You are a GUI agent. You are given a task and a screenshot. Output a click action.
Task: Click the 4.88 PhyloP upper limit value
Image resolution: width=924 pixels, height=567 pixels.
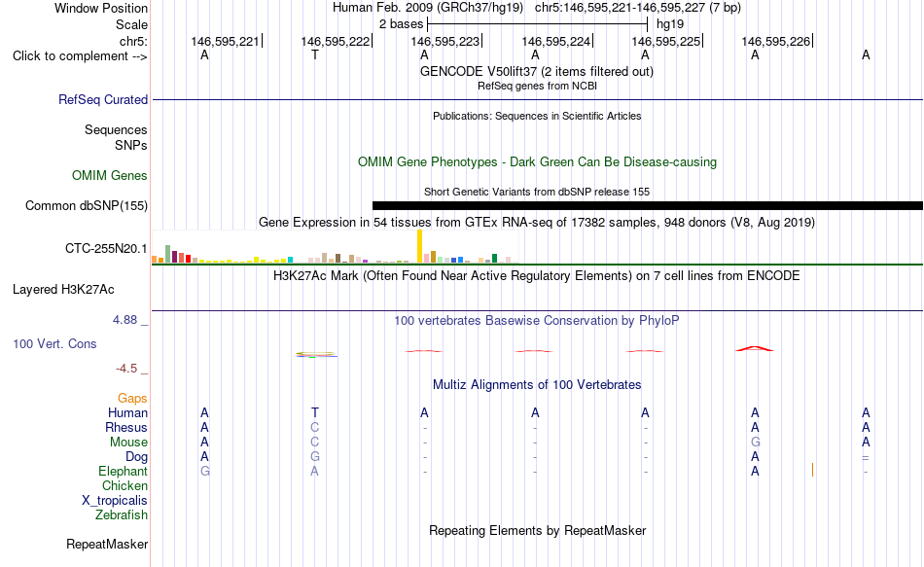(x=124, y=320)
